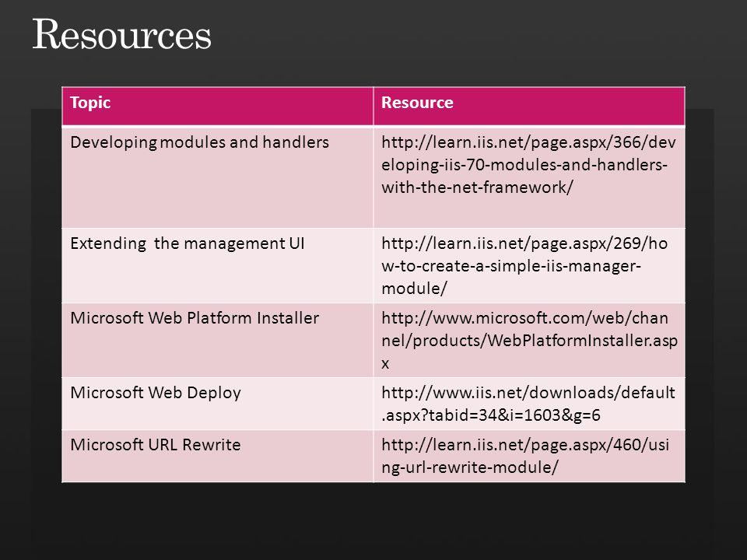
Task: Open the WebPlatformInstaller.aspx URL
Action: 529,340
